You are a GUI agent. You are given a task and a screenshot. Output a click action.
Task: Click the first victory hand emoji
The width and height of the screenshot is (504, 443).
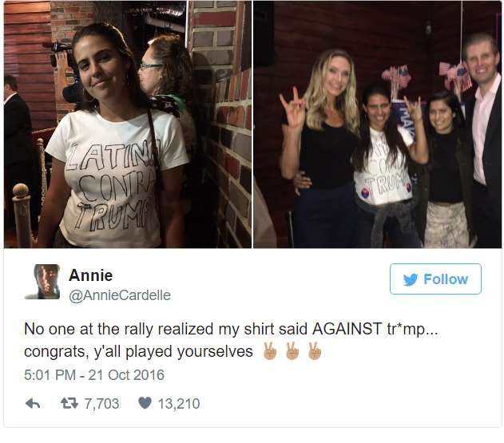click(x=270, y=350)
